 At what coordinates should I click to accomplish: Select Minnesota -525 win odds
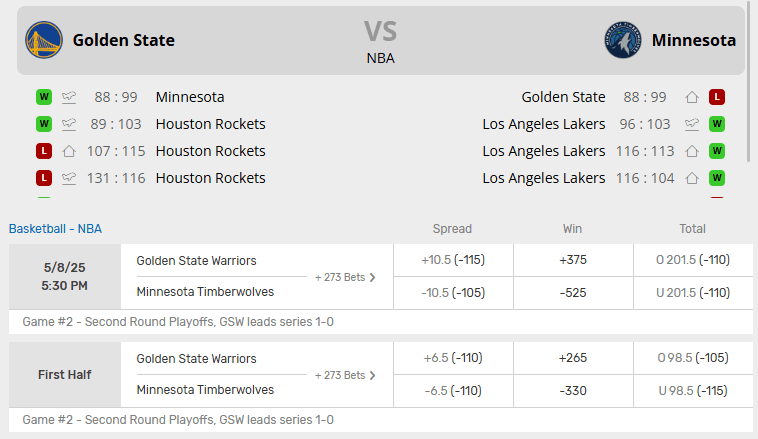(x=573, y=293)
